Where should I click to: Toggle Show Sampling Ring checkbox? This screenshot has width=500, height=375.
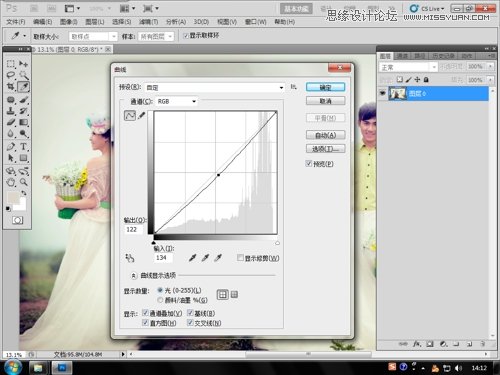186,36
